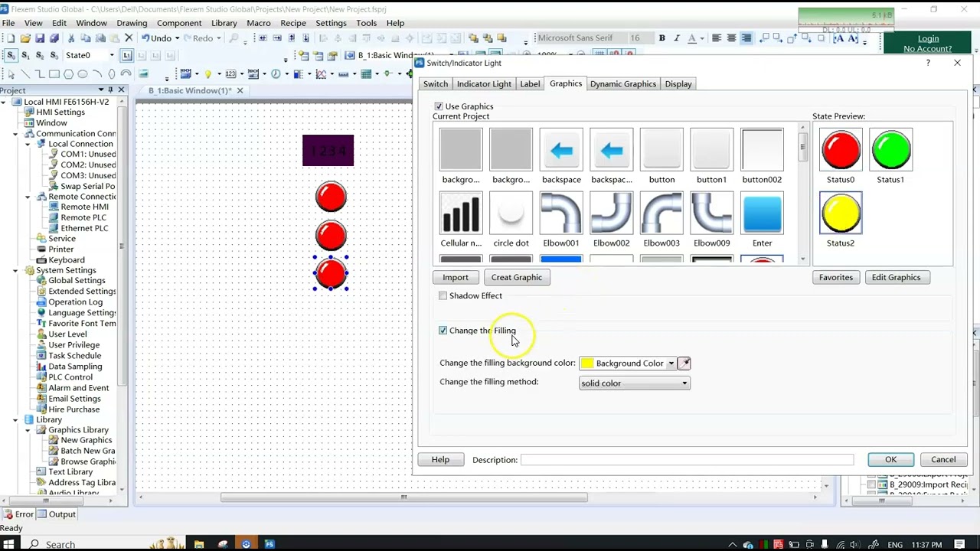980x551 pixels.
Task: Open the Dynamic Graphics tab
Action: (x=622, y=84)
